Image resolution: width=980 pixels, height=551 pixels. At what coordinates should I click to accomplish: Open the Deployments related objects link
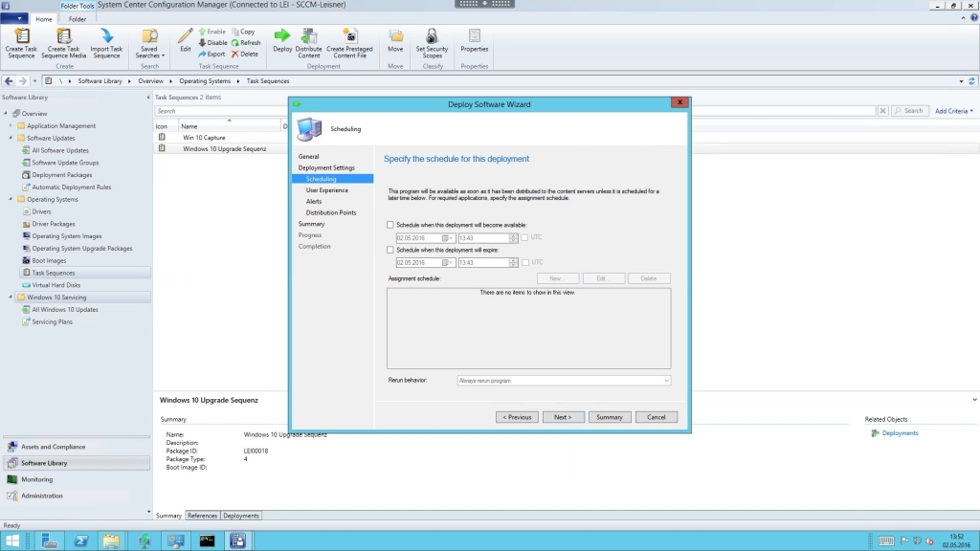tap(900, 433)
